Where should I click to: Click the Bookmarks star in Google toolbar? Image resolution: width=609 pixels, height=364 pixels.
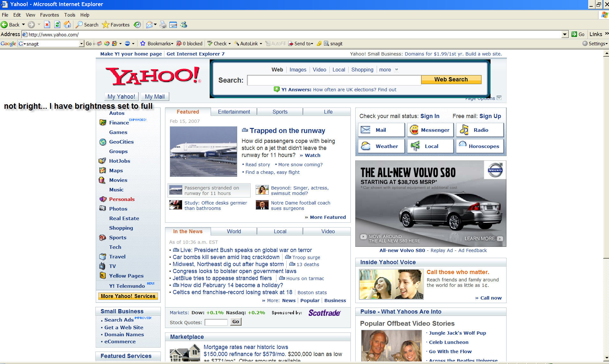tap(143, 43)
